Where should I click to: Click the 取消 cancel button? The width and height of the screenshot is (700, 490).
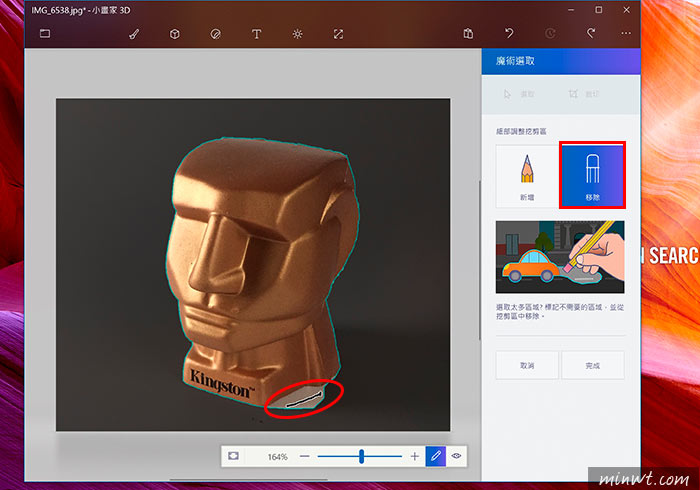click(527, 365)
